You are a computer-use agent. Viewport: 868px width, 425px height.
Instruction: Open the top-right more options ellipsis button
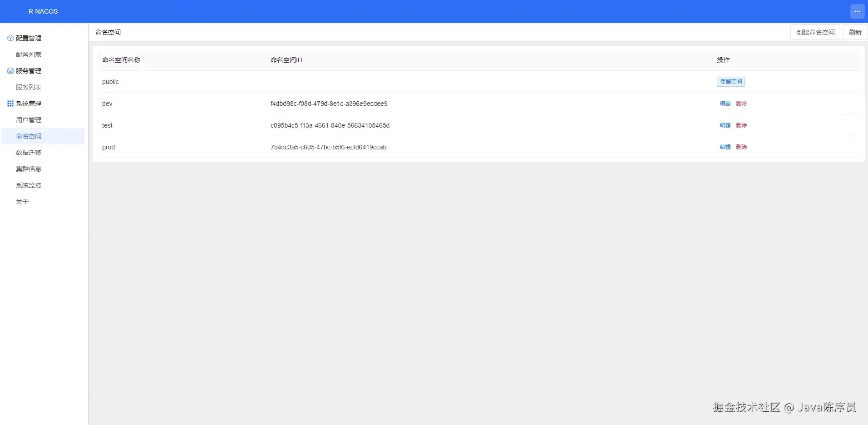(x=857, y=11)
